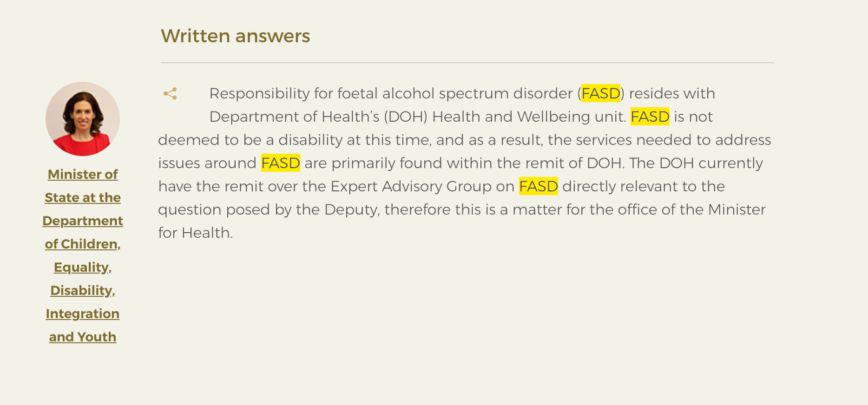The height and width of the screenshot is (405, 868).
Task: Click the highlighted FASD inside the parentheses
Action: [601, 93]
